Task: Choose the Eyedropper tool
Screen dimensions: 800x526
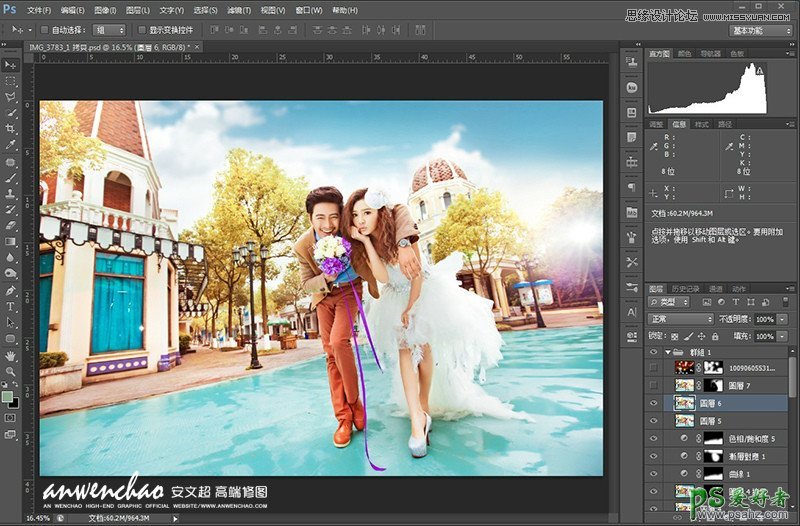Action: 11,145
